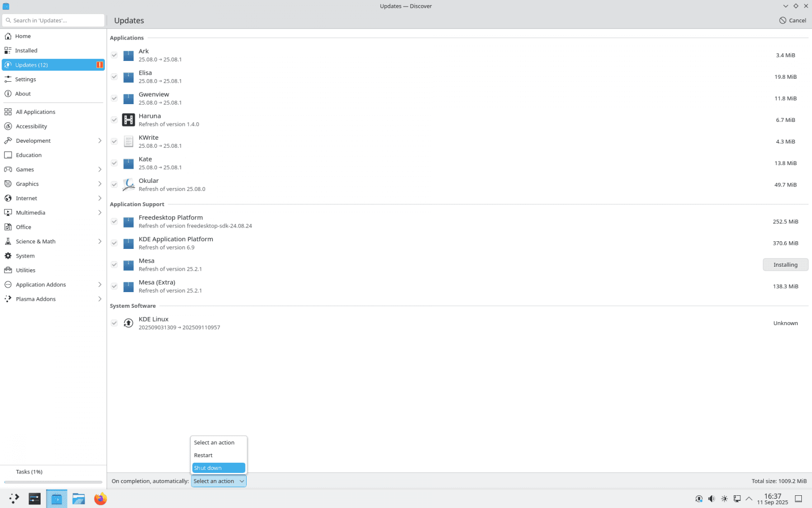This screenshot has height=508, width=812.
Task: Click the Installing button for Mesa
Action: [786, 265]
